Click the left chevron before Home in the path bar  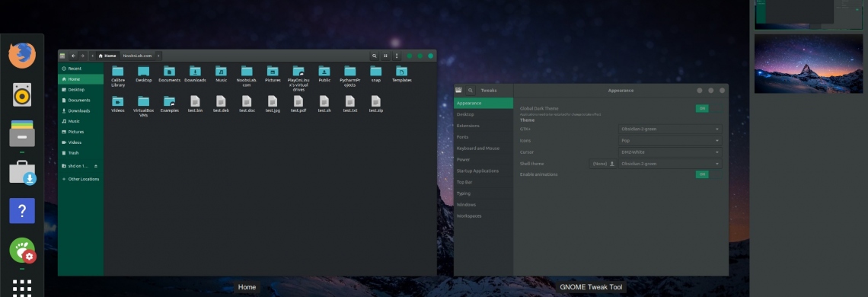92,56
